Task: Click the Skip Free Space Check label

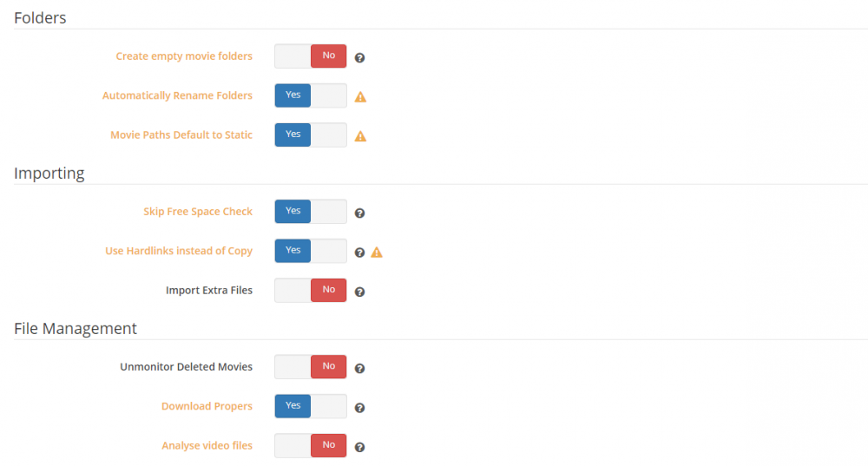Action: click(x=198, y=212)
